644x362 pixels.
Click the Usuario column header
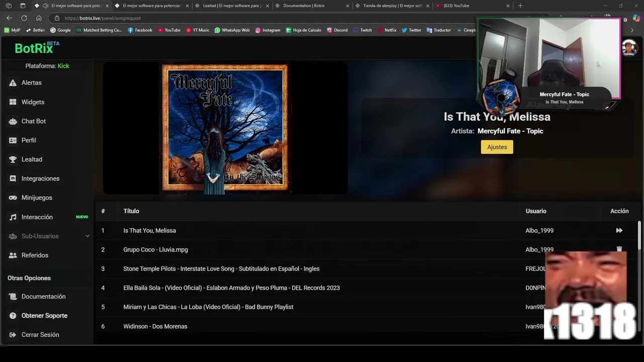536,211
